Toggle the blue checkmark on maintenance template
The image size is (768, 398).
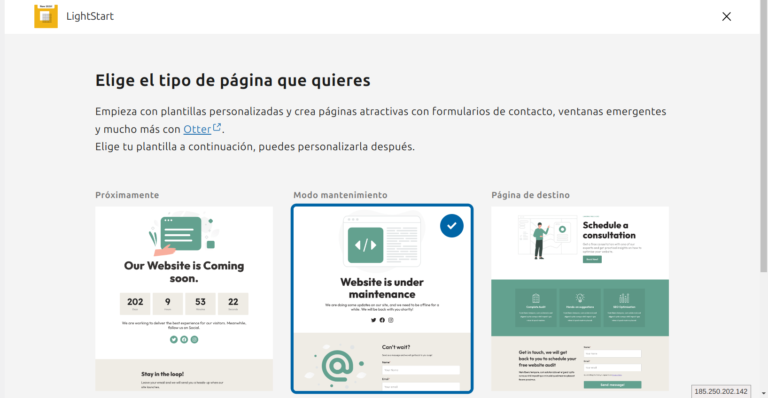[x=452, y=226]
